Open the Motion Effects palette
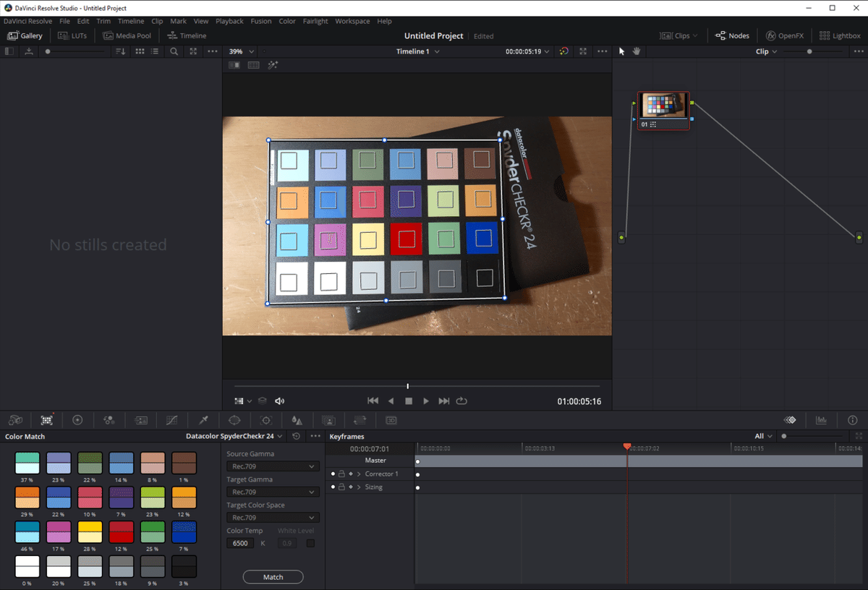This screenshot has width=868, height=590. [141, 420]
